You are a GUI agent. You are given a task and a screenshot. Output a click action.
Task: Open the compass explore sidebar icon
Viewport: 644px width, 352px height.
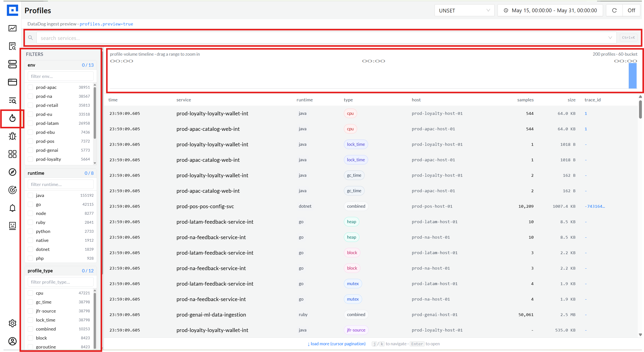pos(12,172)
